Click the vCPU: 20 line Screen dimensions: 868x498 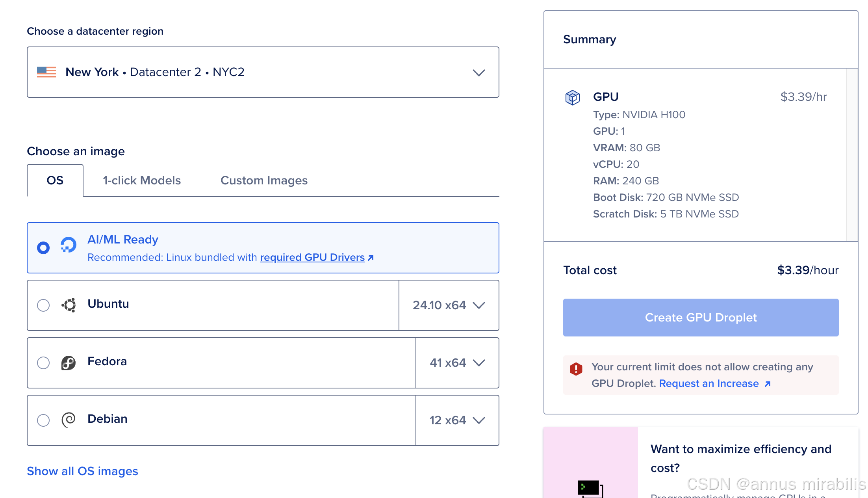click(616, 164)
